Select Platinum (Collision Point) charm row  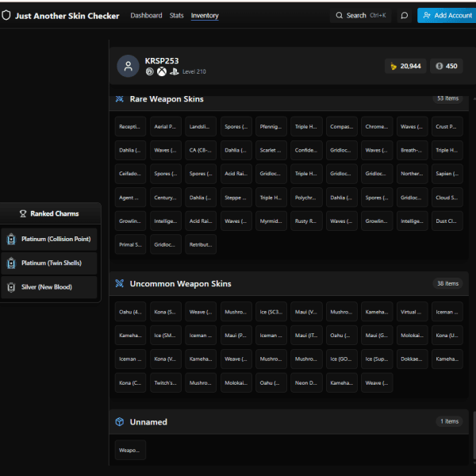click(x=49, y=239)
